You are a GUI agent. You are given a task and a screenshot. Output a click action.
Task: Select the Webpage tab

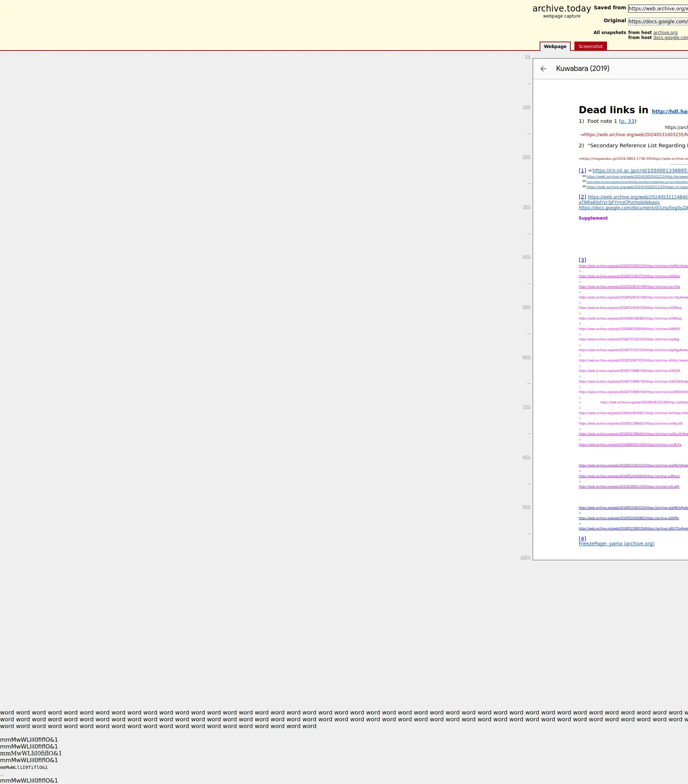pos(555,47)
